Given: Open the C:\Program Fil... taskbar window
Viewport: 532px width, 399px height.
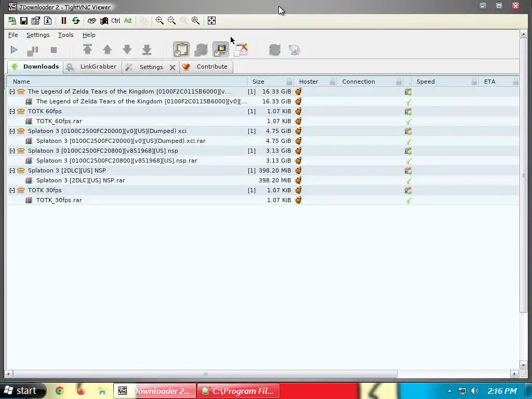Looking at the screenshot, I should pyautogui.click(x=238, y=391).
